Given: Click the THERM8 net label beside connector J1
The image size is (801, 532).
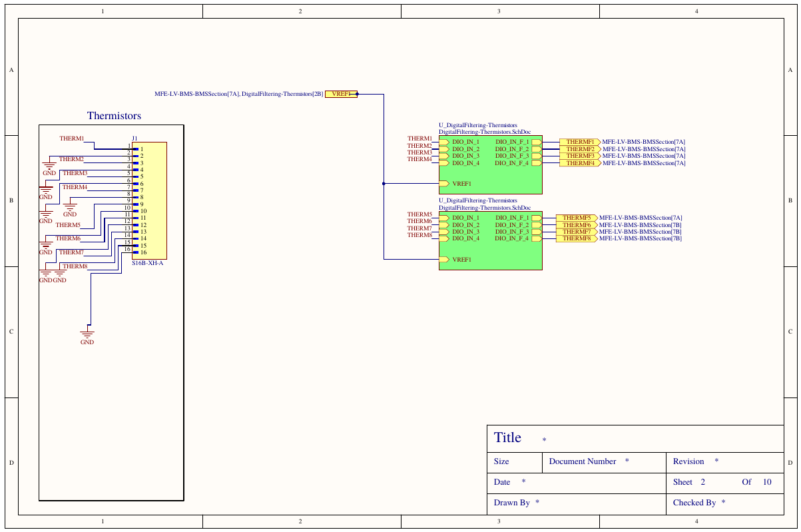Looking at the screenshot, I should point(75,266).
